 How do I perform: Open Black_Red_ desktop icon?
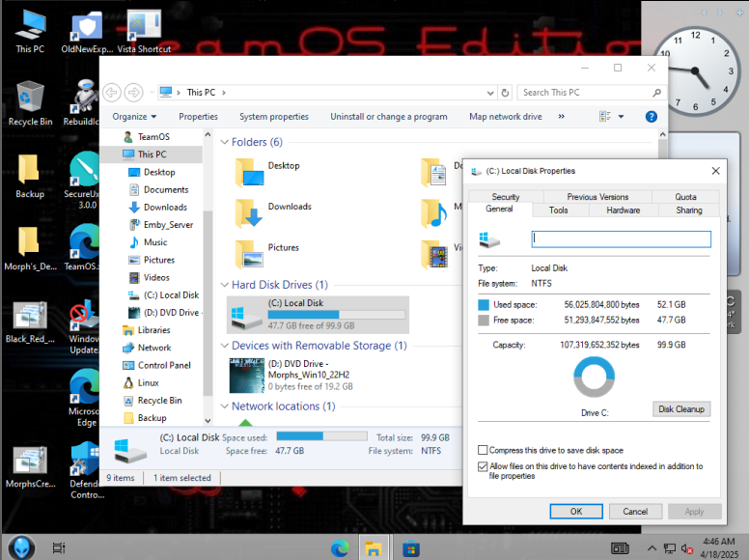[30, 322]
